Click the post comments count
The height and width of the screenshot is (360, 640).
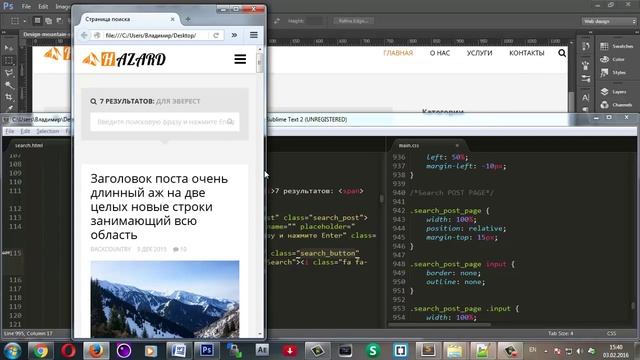tap(180, 249)
